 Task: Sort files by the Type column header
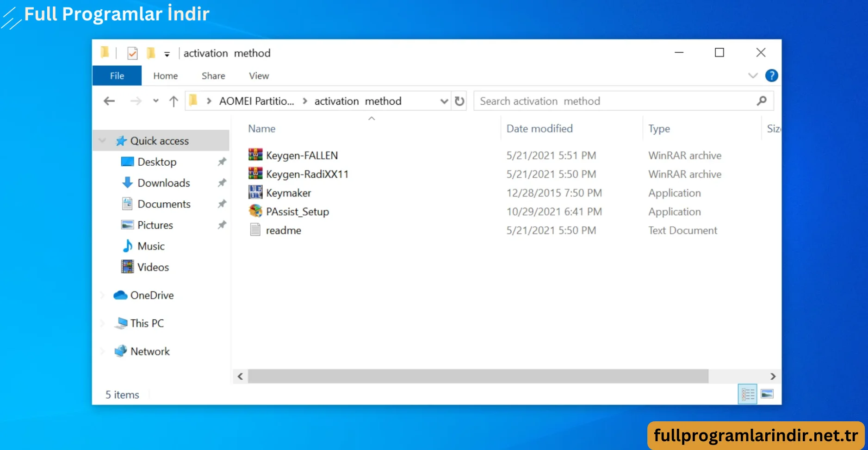659,129
